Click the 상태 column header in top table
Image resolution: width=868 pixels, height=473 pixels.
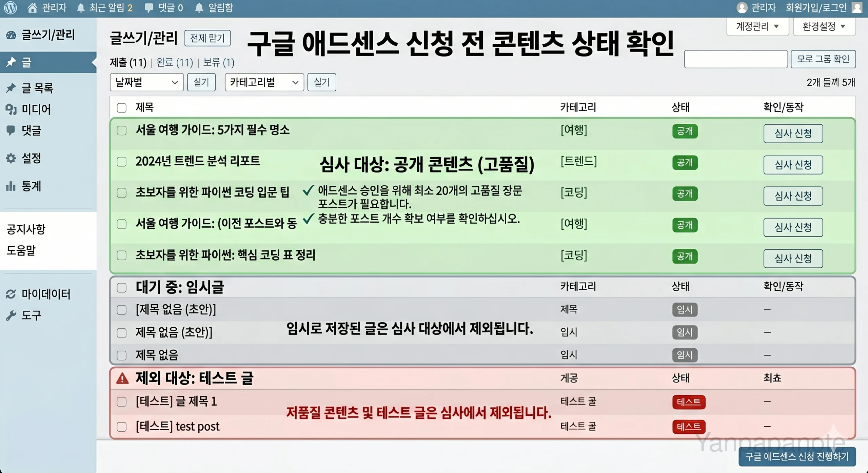[x=680, y=108]
